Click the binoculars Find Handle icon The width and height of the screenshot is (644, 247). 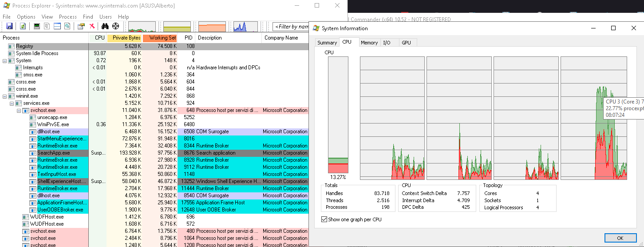pos(105,26)
